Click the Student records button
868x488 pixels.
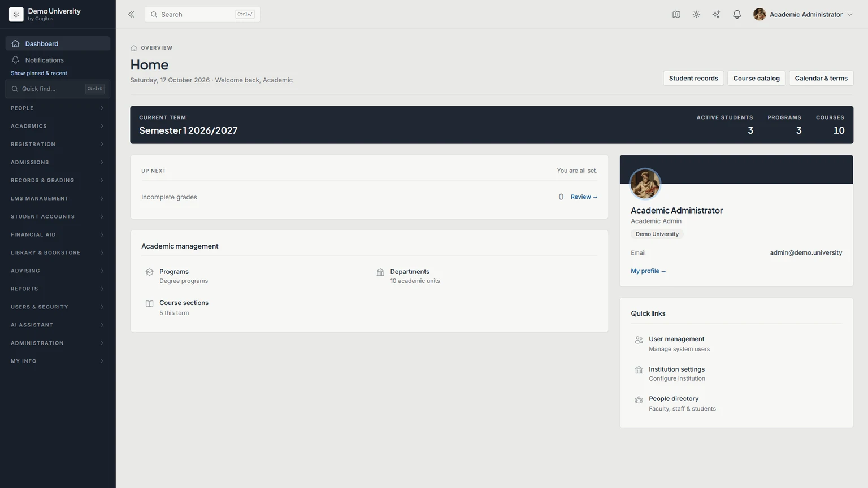(693, 78)
